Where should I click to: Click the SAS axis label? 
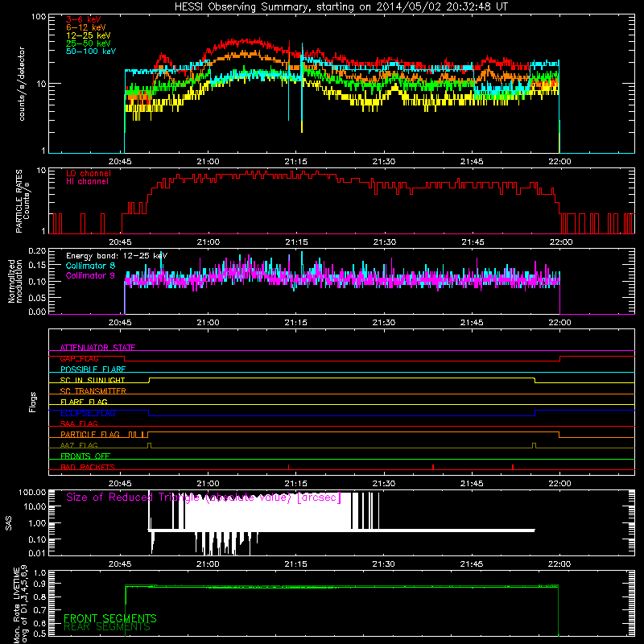[x=9, y=523]
